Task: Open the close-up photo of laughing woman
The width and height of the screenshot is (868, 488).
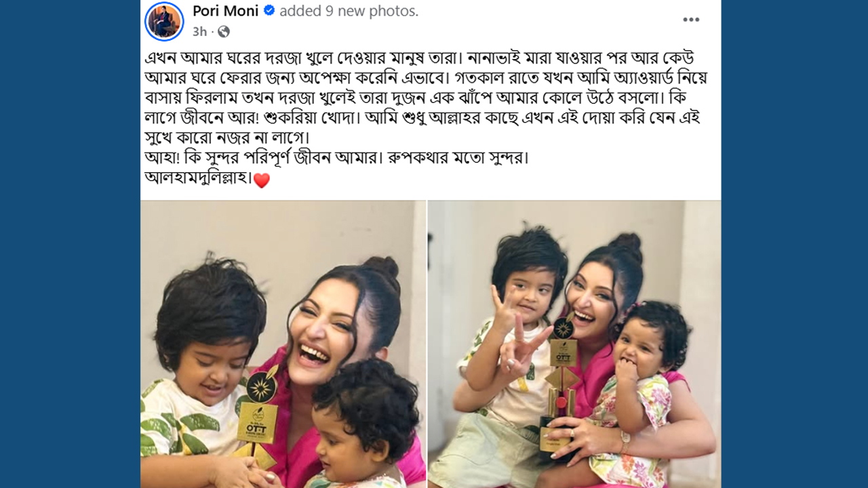Action: click(x=283, y=344)
